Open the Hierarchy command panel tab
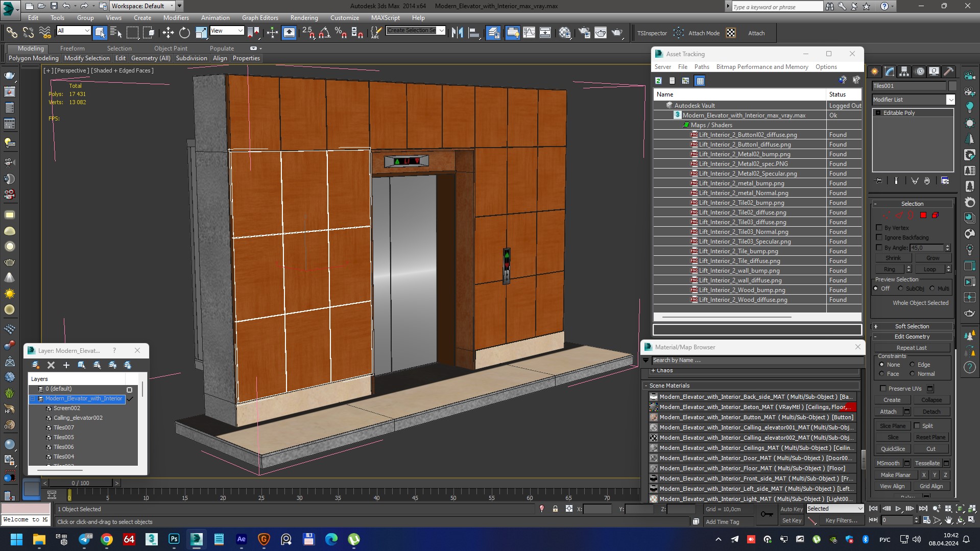Screen dimensions: 980x551 [x=904, y=71]
